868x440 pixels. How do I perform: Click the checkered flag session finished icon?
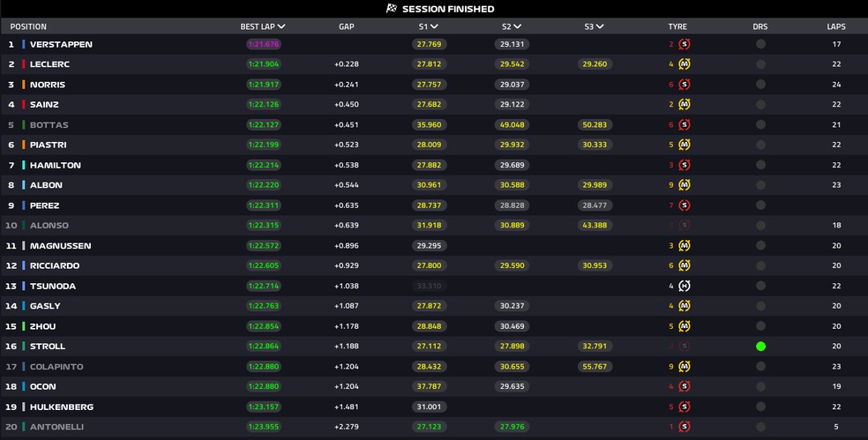click(392, 8)
